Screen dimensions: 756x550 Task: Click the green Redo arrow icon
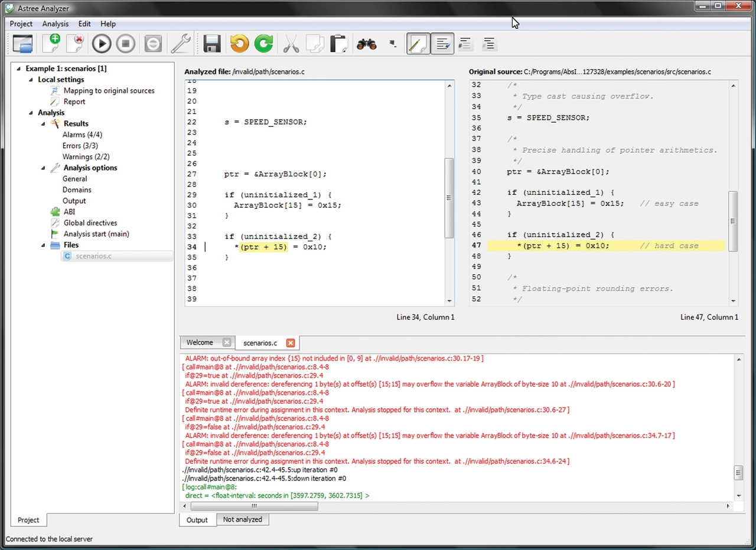263,44
